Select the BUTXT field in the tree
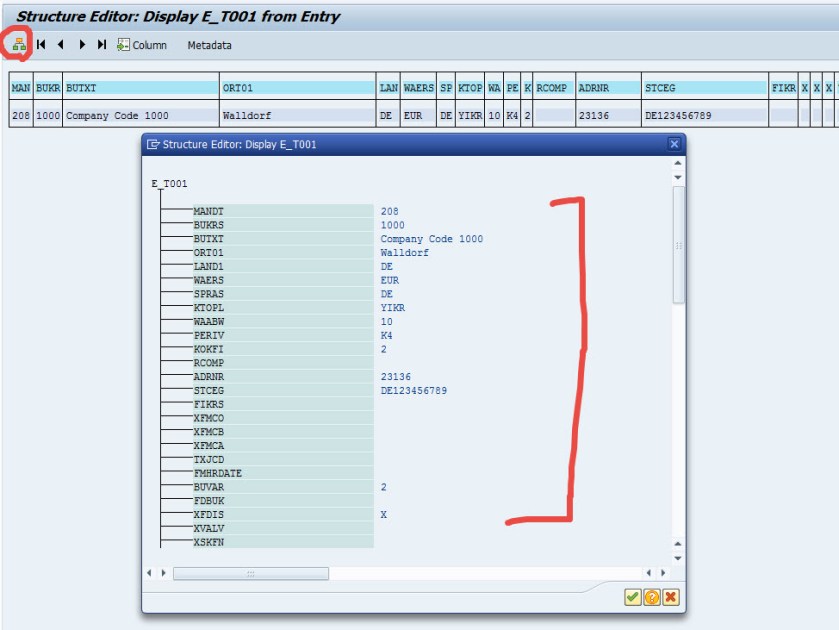Screen dimensions: 839x630 [x=283, y=239]
